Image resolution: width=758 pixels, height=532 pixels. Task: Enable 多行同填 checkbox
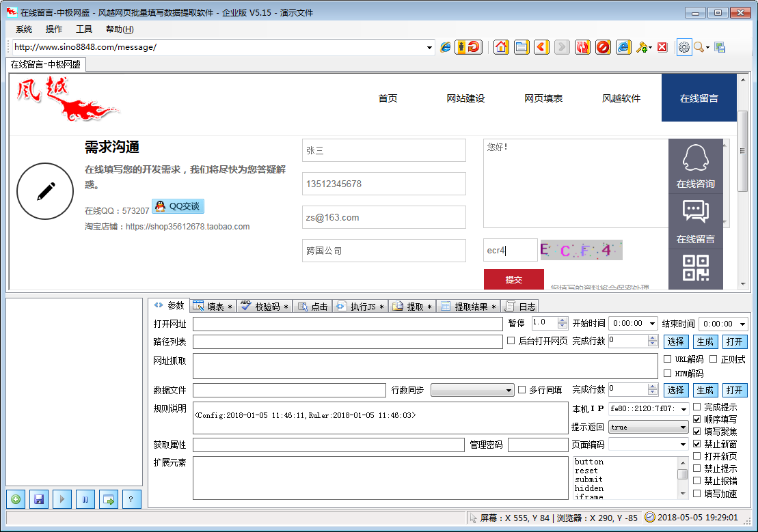(522, 389)
